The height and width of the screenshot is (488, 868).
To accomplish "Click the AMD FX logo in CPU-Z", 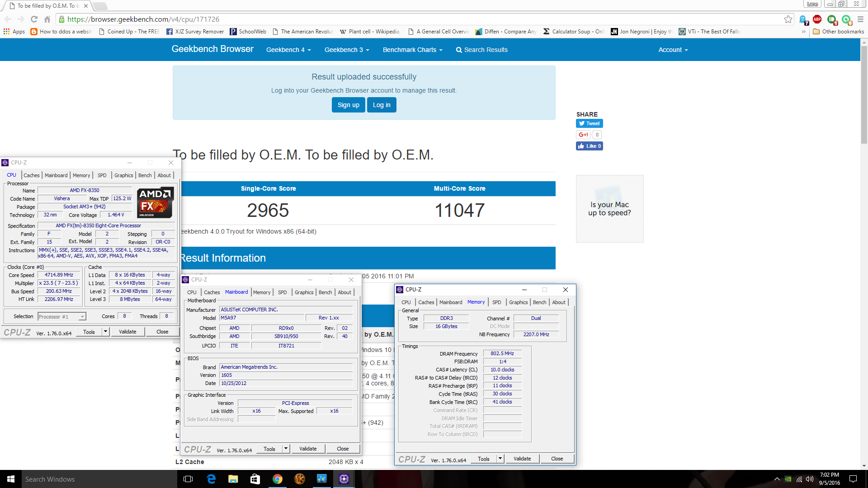I will [155, 202].
